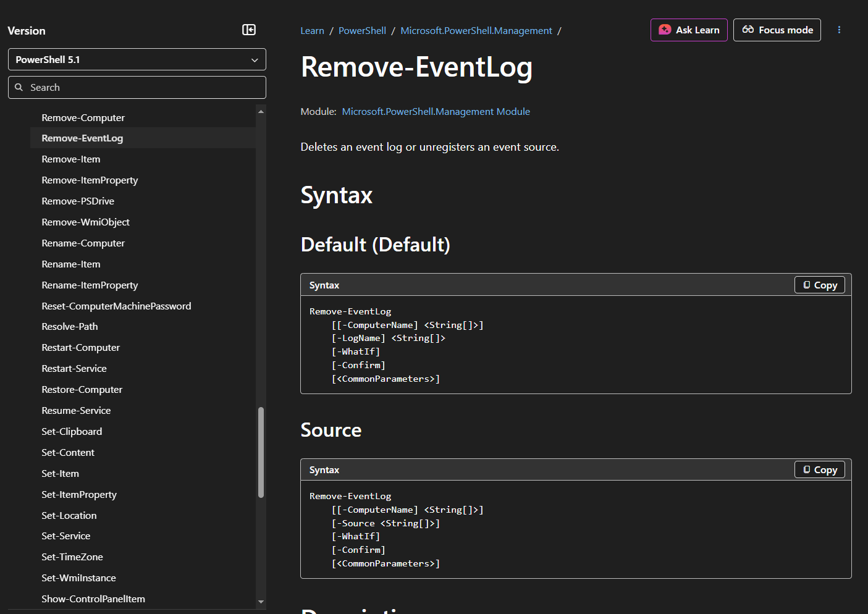
Task: Open Set-Location article
Action: tap(69, 515)
